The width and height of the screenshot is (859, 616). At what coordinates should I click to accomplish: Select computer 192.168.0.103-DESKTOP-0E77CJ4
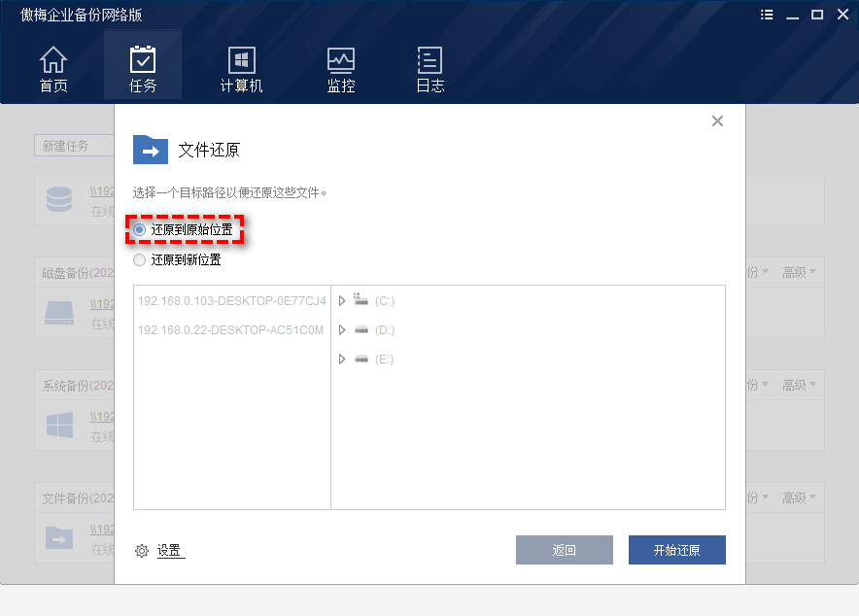tap(231, 301)
